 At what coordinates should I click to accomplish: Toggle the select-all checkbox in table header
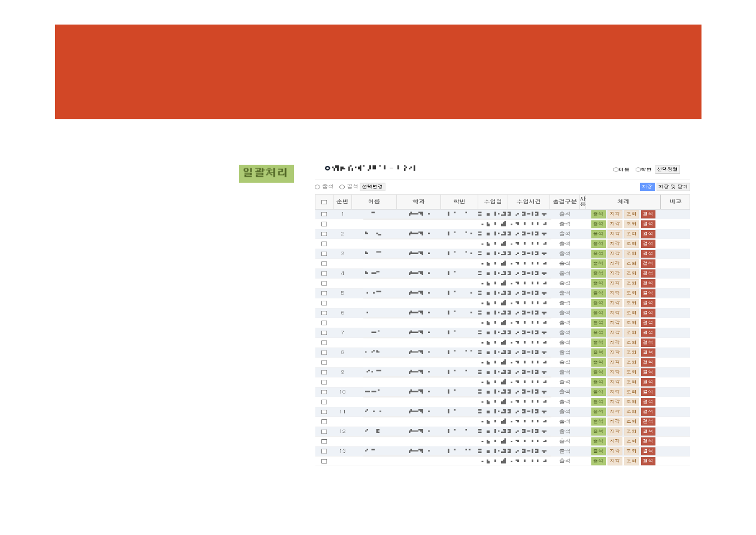(324, 202)
